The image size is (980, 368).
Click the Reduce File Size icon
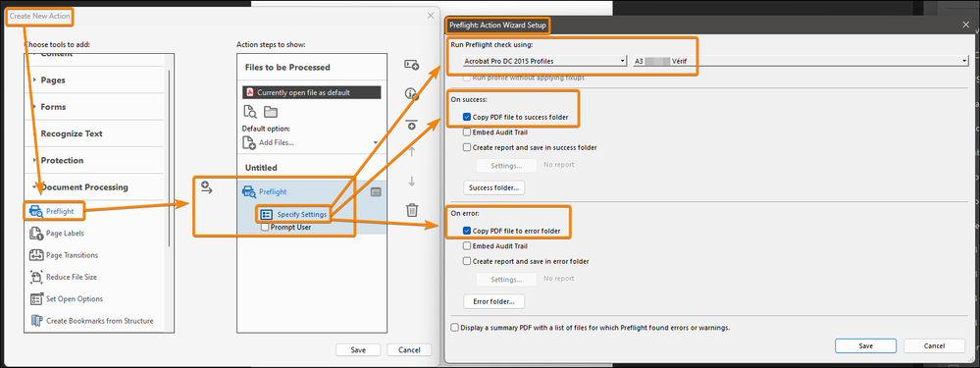pos(35,277)
